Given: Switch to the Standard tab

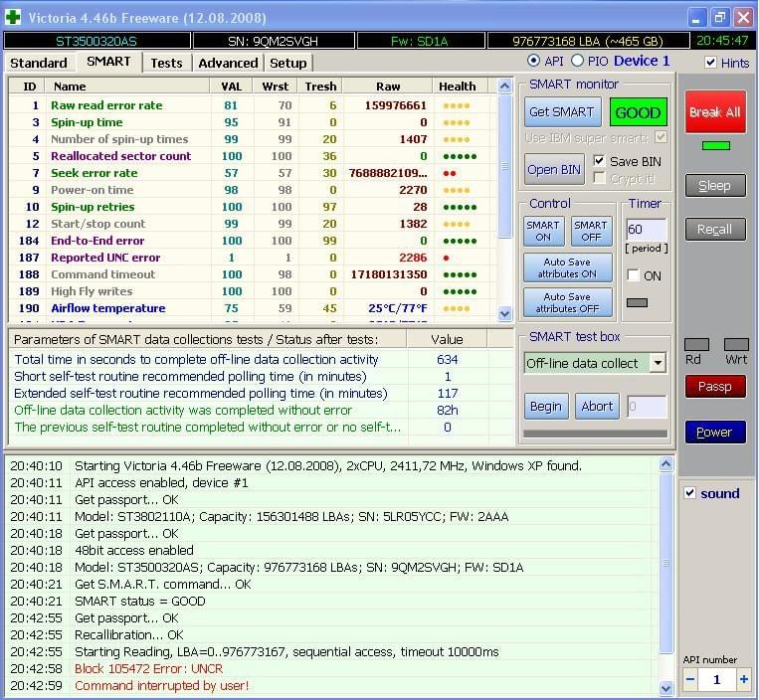Looking at the screenshot, I should coord(39,63).
